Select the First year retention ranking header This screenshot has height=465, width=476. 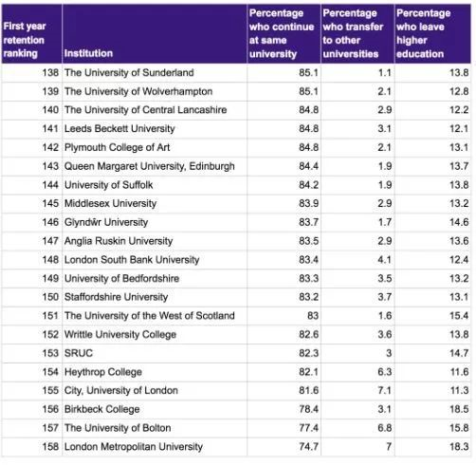point(31,34)
